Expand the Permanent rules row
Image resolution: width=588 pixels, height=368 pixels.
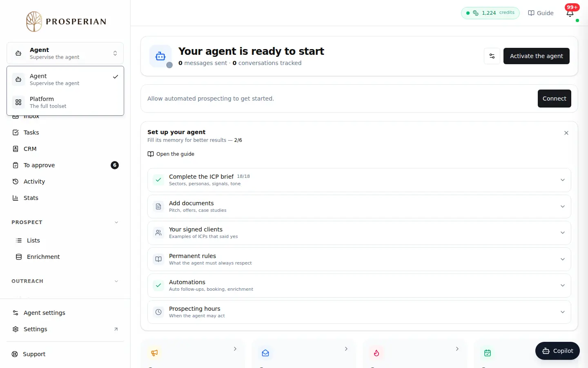359,259
